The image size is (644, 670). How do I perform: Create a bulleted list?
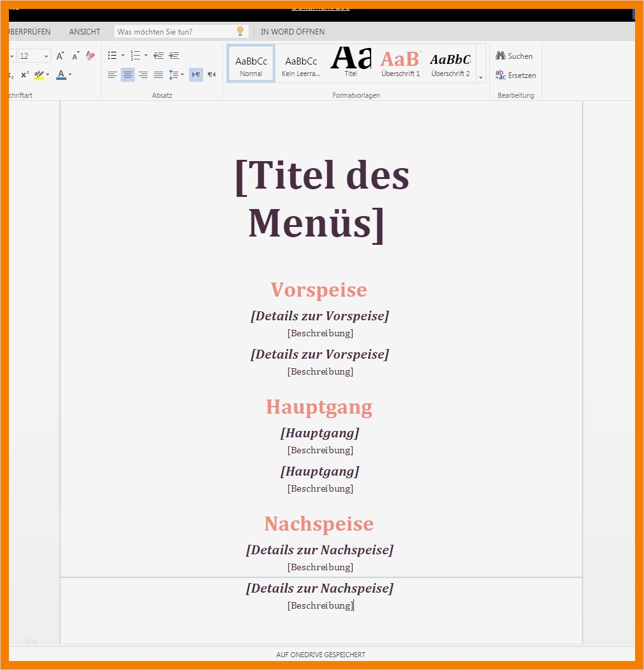(x=112, y=55)
